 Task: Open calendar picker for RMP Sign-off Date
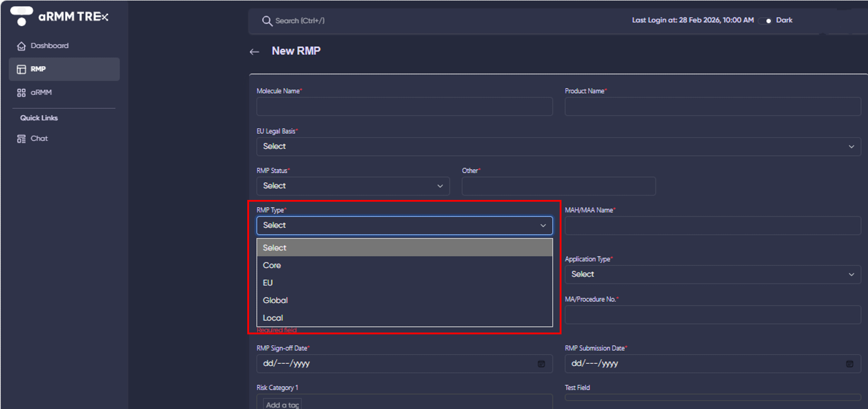tap(541, 364)
